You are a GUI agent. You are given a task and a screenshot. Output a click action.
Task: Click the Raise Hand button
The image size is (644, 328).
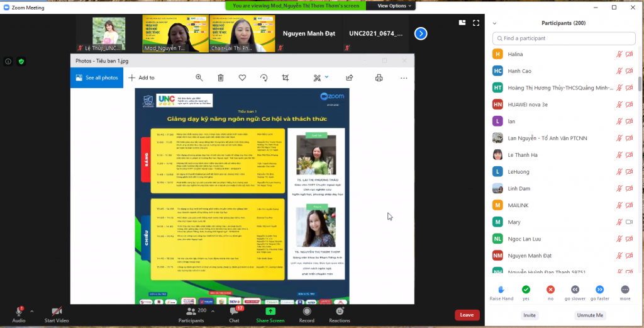[501, 293]
